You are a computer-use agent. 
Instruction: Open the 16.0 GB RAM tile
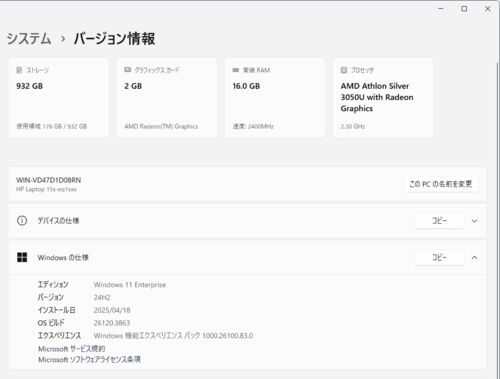click(275, 98)
